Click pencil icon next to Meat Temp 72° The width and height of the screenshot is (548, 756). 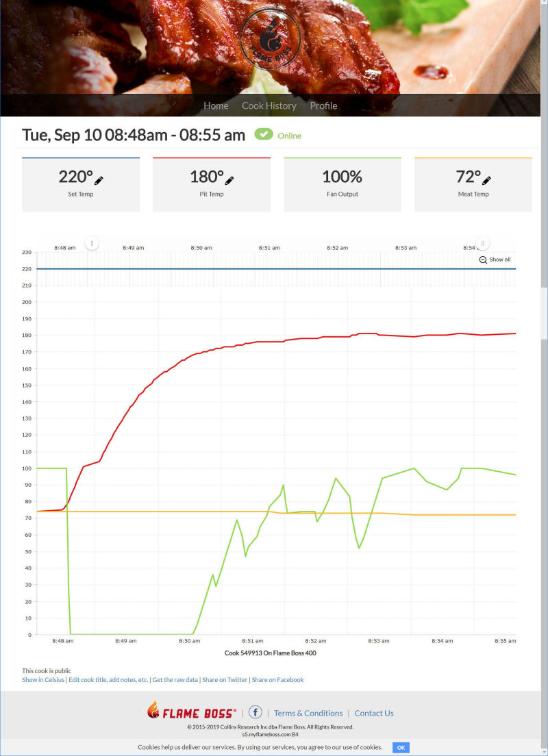pos(486,180)
